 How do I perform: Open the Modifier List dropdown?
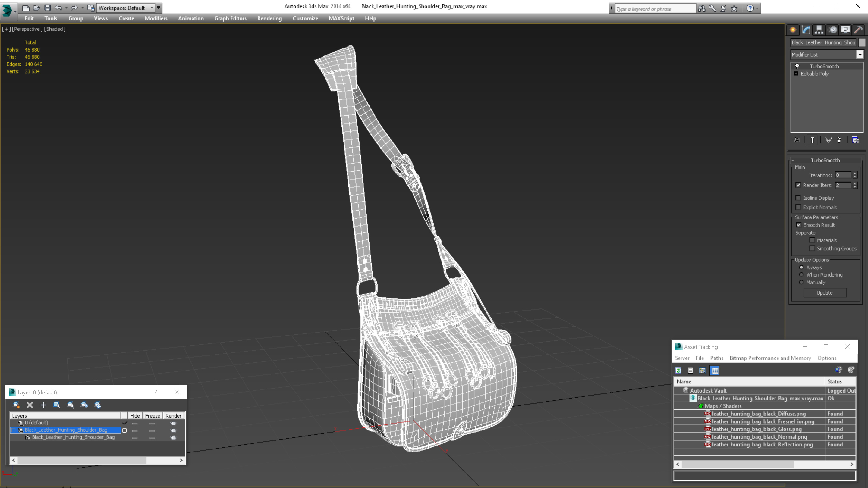pos(860,55)
